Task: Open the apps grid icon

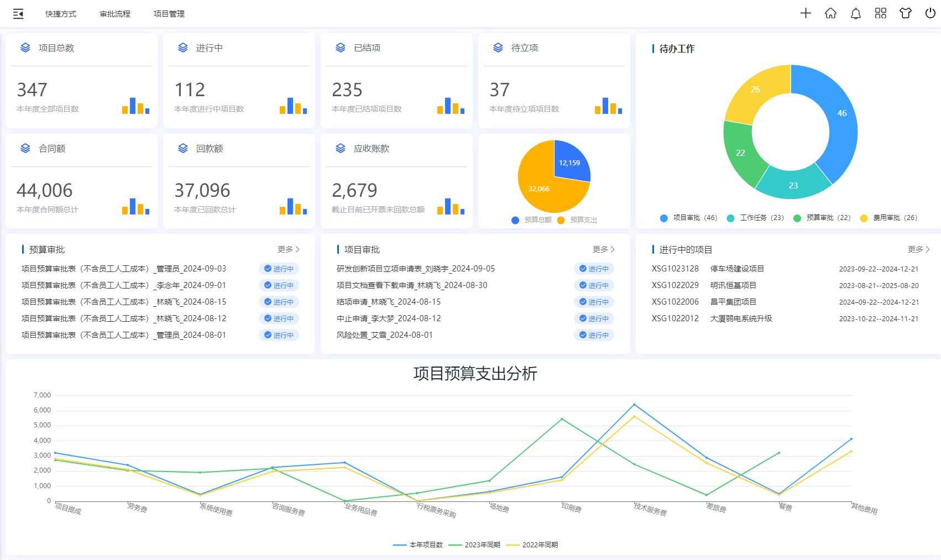Action: 881,13
